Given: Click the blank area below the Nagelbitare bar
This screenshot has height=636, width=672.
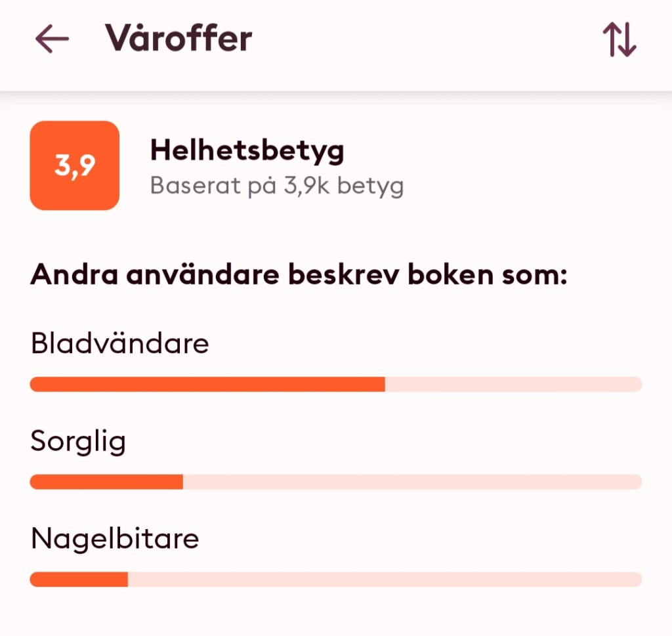Looking at the screenshot, I should [336, 614].
